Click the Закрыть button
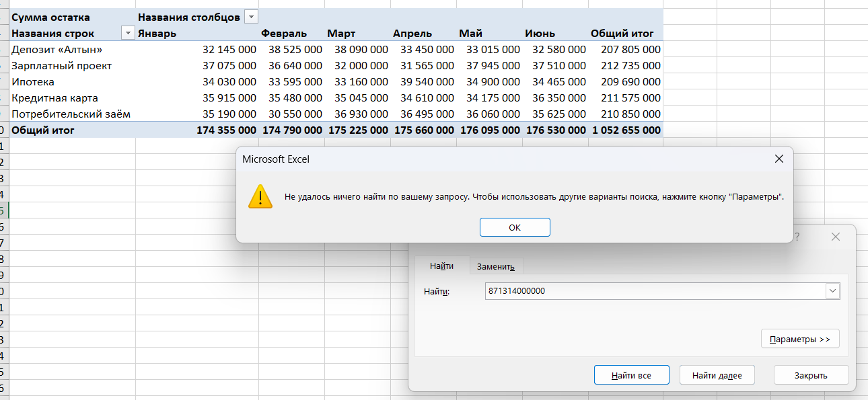The image size is (868, 400). (811, 375)
